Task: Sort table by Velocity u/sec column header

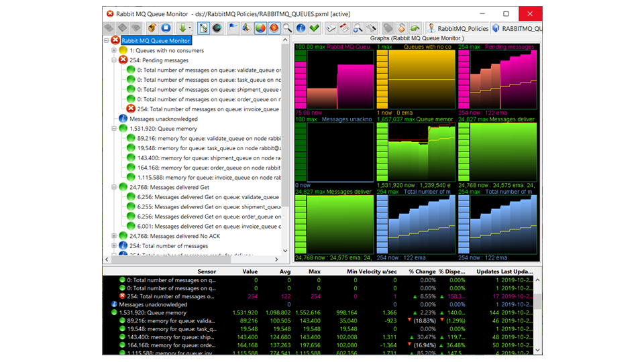Action: point(378,271)
